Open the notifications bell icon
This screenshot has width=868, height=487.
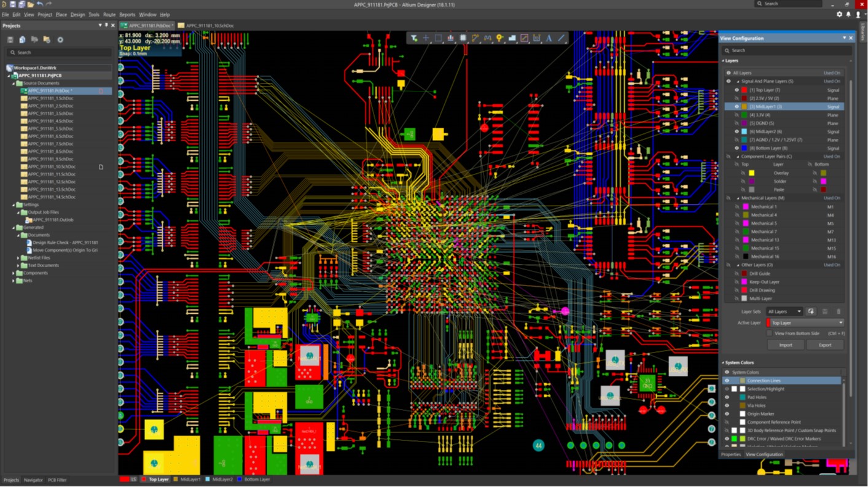point(848,14)
